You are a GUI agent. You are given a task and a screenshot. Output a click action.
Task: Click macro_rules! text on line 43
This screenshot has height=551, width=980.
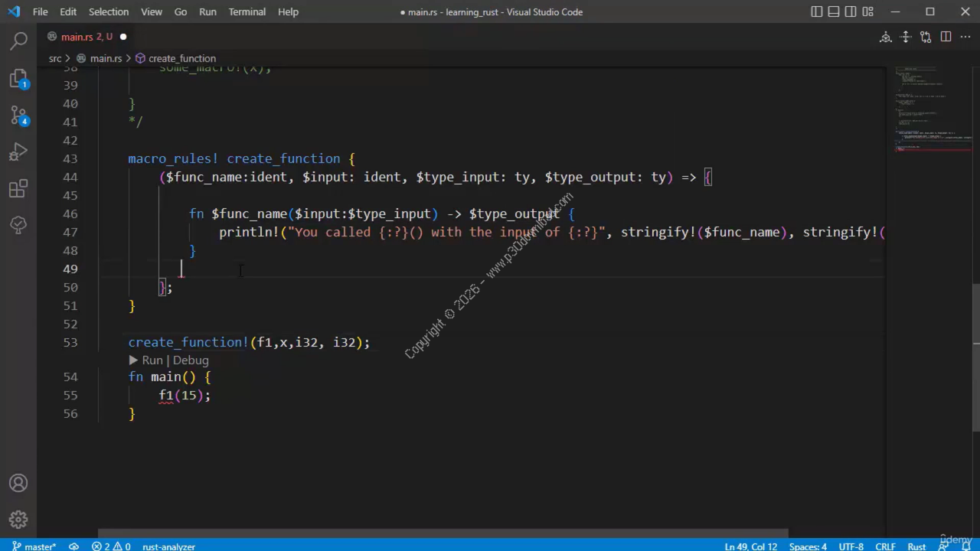[x=173, y=159]
